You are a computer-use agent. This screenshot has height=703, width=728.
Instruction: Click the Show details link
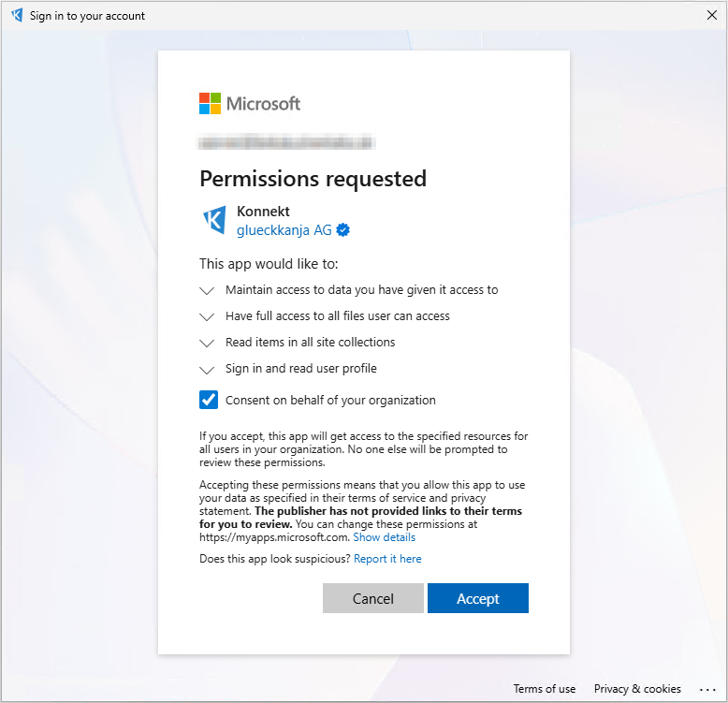(x=384, y=537)
